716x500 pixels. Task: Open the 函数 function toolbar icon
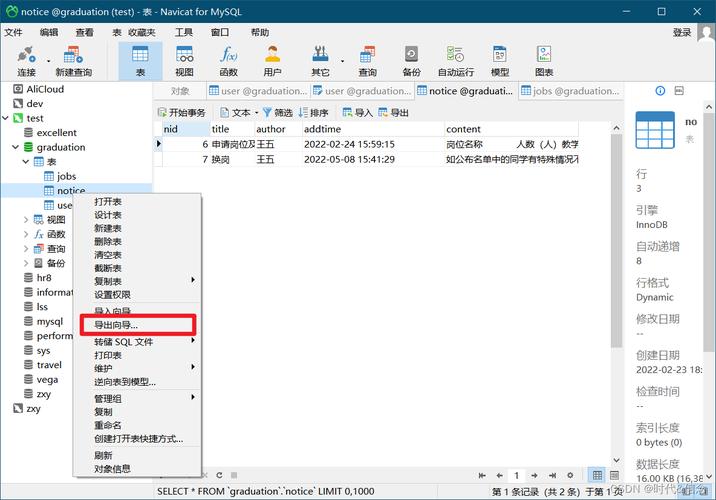(x=228, y=61)
